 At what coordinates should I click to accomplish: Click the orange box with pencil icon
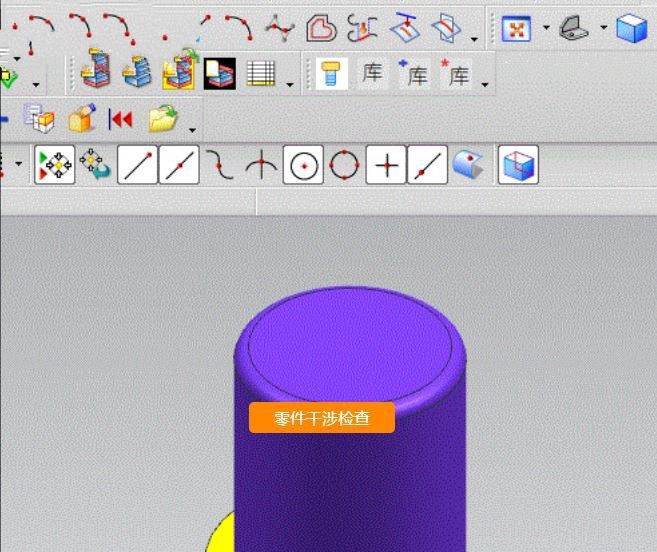pyautogui.click(x=82, y=118)
